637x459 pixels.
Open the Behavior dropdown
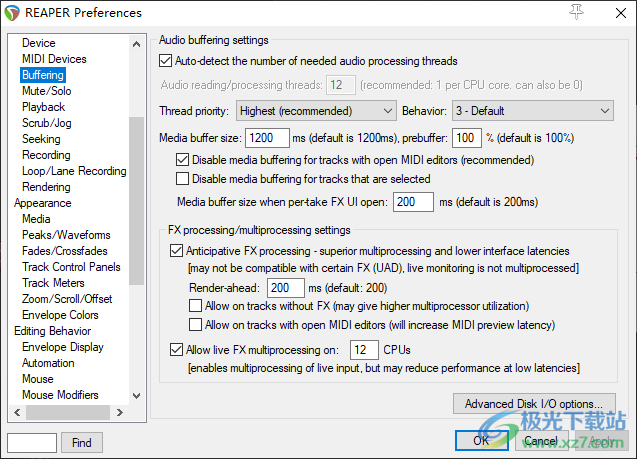534,110
